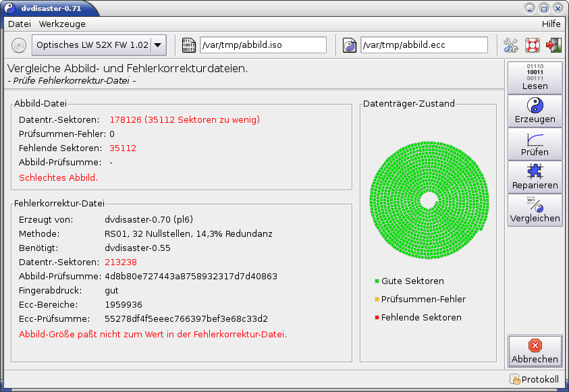Image resolution: width=569 pixels, height=392 pixels.
Task: Click the red '35112' missing sectors value
Action: click(x=123, y=148)
